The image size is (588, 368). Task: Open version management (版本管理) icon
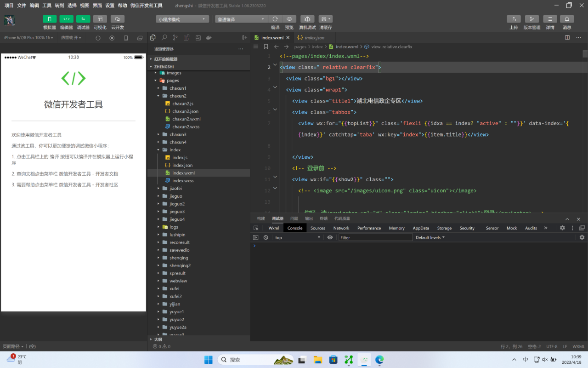coord(531,19)
